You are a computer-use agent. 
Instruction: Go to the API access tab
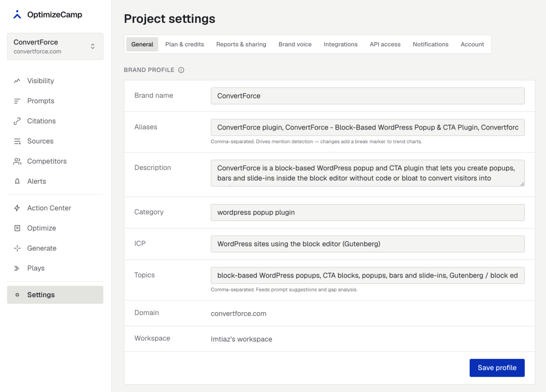(x=385, y=44)
